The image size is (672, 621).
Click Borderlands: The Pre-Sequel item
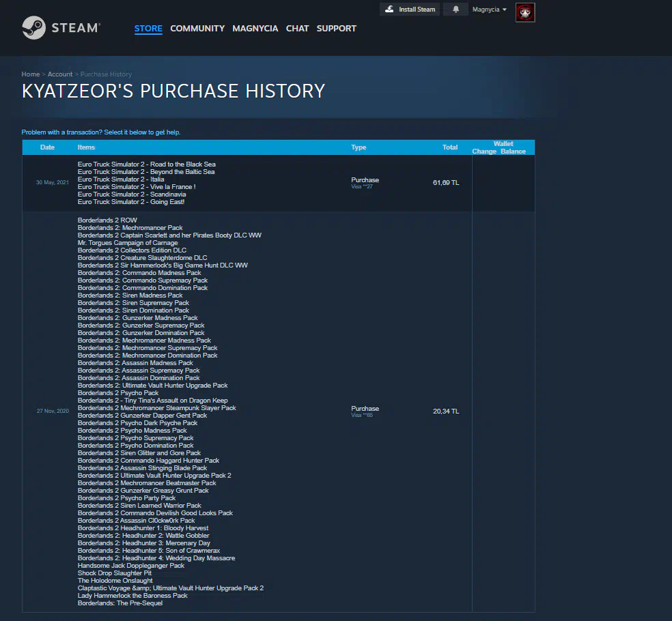[x=120, y=603]
